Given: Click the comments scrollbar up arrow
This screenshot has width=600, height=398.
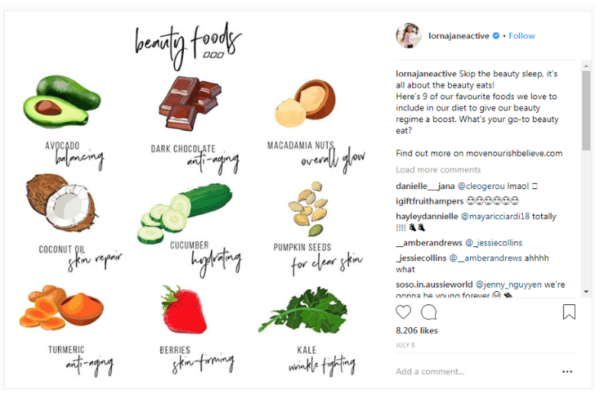Looking at the screenshot, I should (x=586, y=66).
